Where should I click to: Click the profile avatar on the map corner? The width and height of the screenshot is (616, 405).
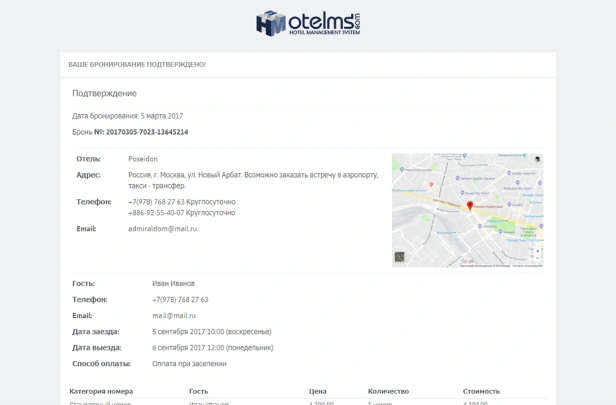(536, 160)
